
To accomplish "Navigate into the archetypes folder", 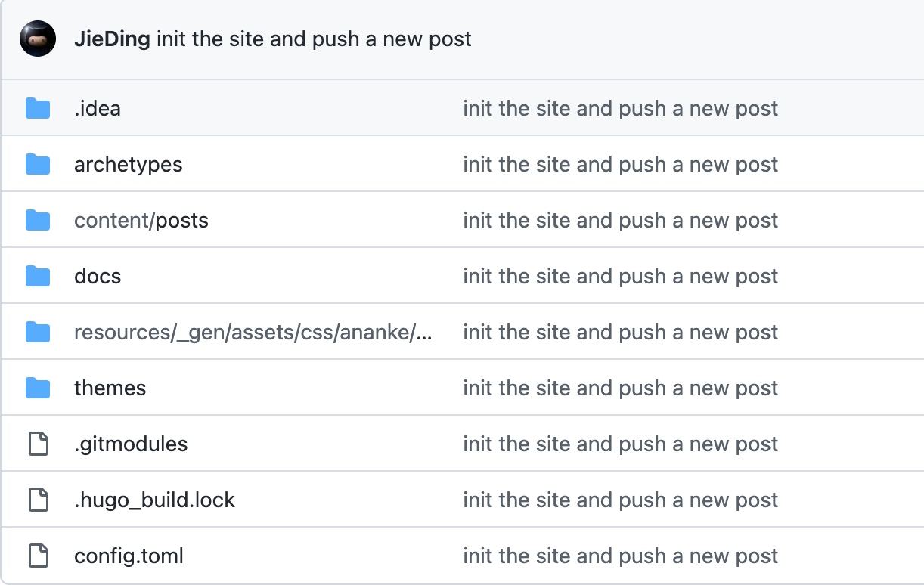I will coord(129,165).
